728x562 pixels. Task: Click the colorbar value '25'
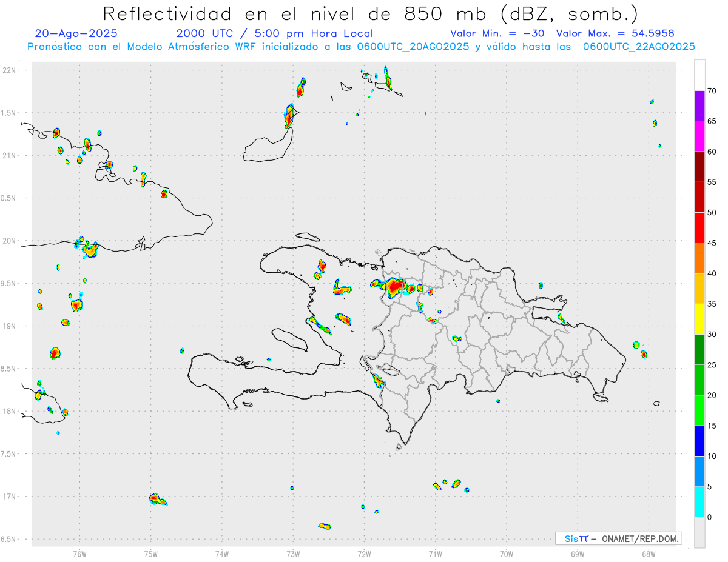pyautogui.click(x=712, y=365)
